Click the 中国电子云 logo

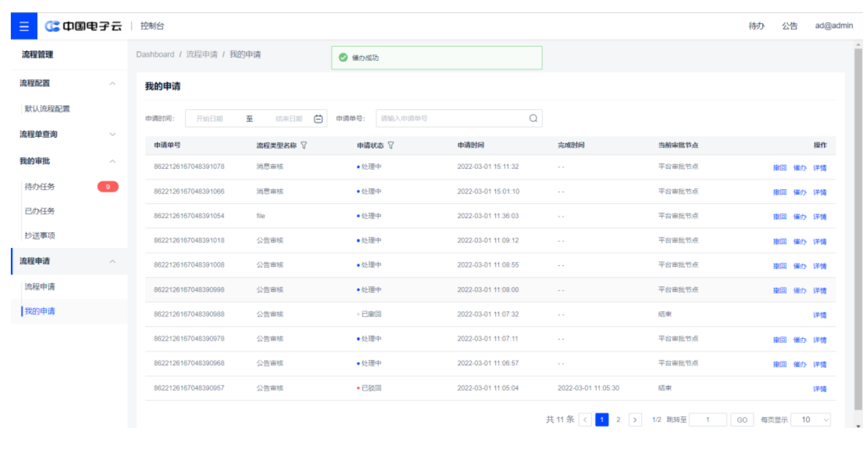84,26
